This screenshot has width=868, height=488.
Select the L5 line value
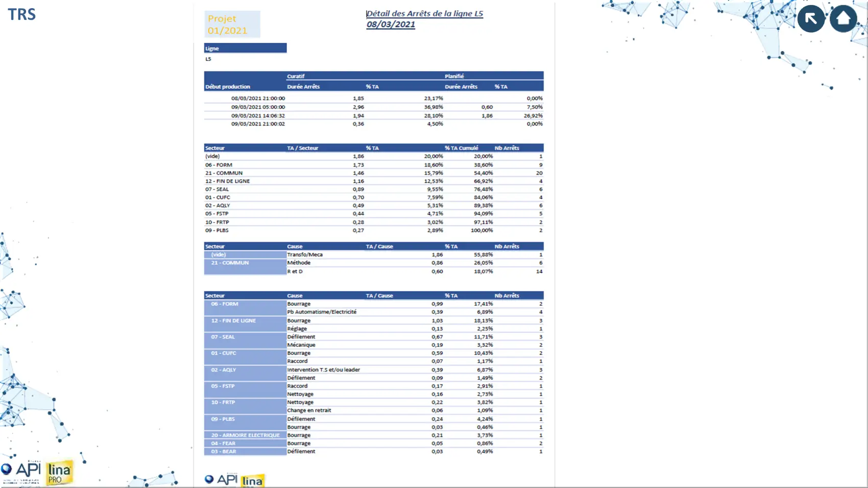pyautogui.click(x=208, y=59)
